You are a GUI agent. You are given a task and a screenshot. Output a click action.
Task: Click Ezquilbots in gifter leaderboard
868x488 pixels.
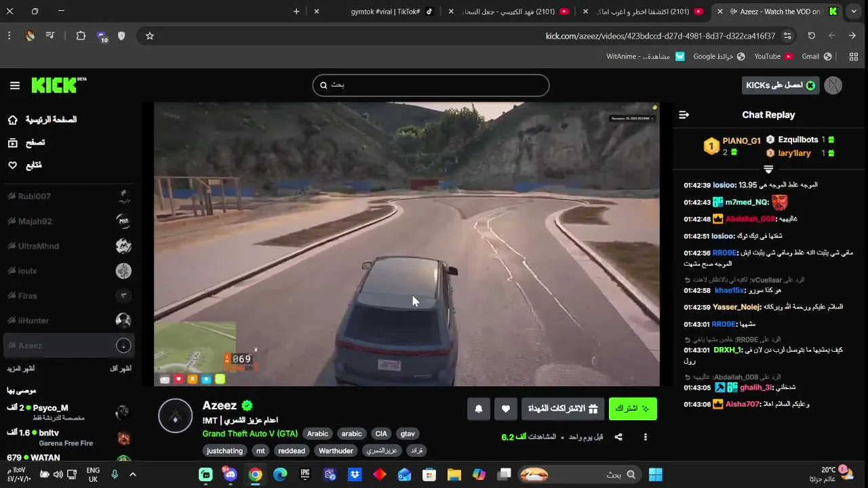(800, 140)
